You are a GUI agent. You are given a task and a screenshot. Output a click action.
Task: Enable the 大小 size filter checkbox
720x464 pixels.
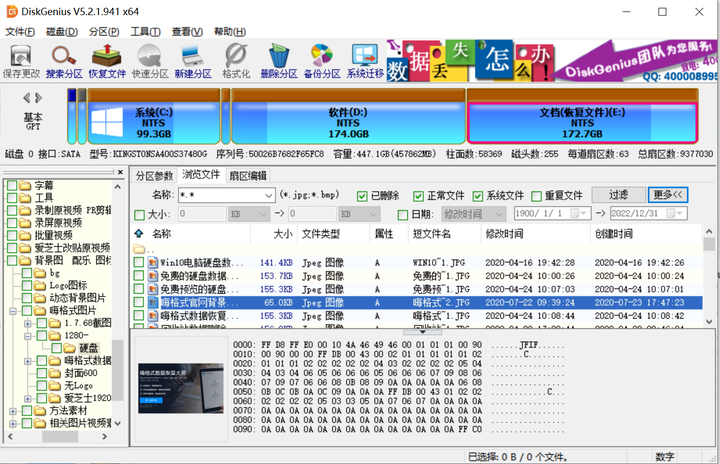139,215
